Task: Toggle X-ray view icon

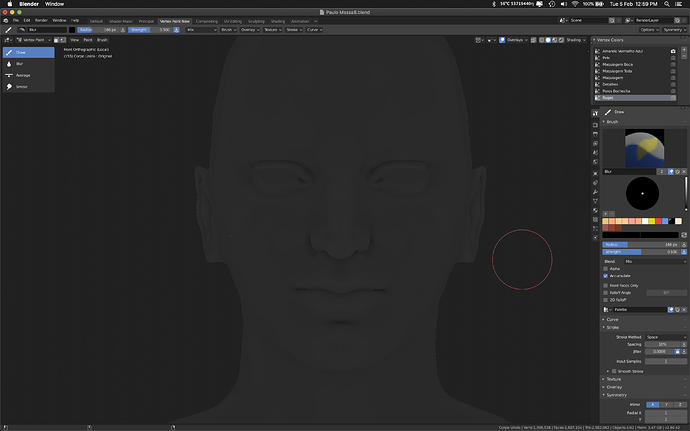Action: pos(533,40)
